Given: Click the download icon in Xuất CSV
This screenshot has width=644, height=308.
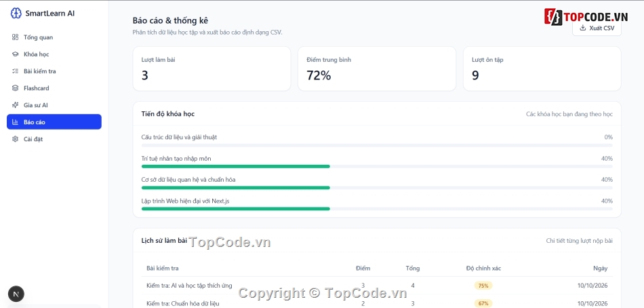Looking at the screenshot, I should tap(582, 28).
